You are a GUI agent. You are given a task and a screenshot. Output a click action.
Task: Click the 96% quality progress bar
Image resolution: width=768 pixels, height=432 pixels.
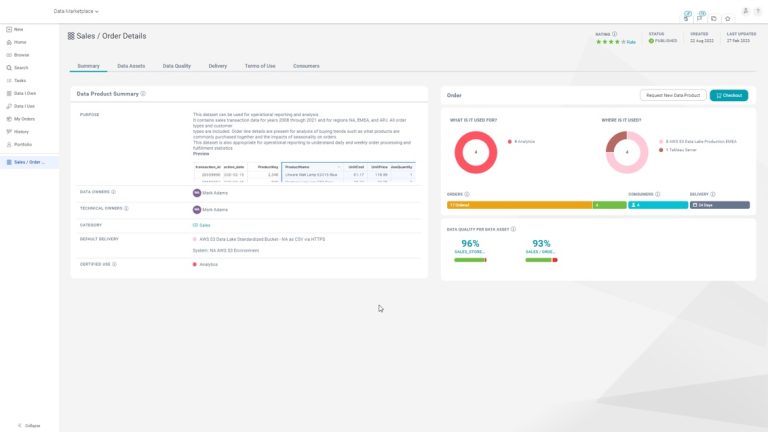coord(470,260)
